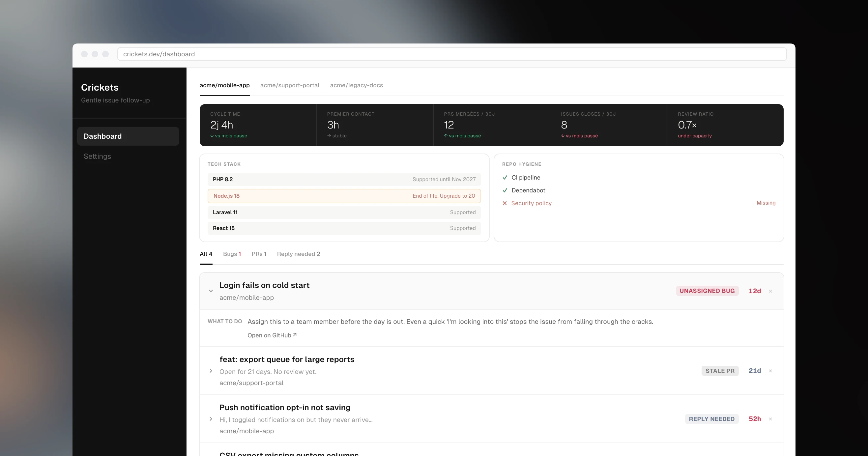
Task: Click the red X next to Security policy
Action: coord(505,203)
